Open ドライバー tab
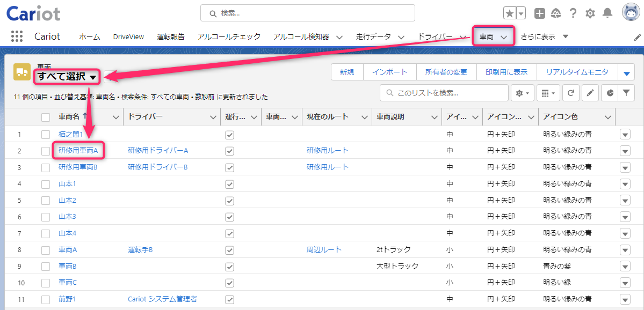This screenshot has width=644, height=310. coord(435,36)
